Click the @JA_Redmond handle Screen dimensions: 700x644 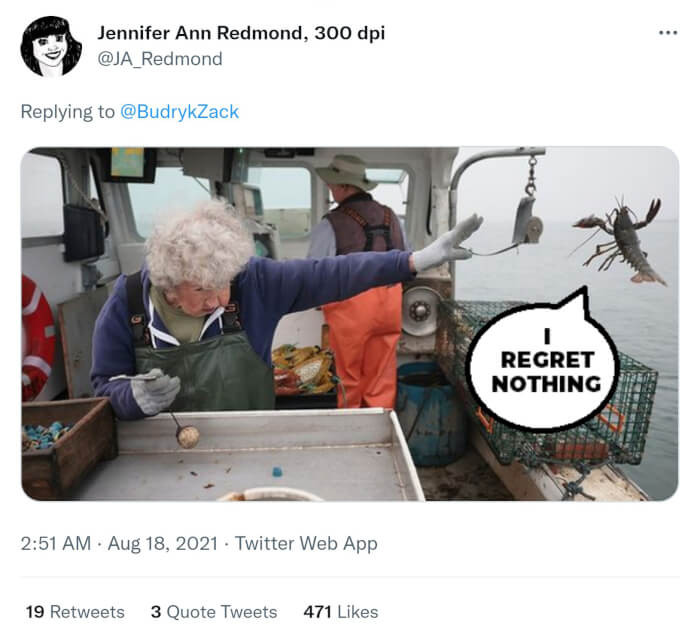[160, 58]
